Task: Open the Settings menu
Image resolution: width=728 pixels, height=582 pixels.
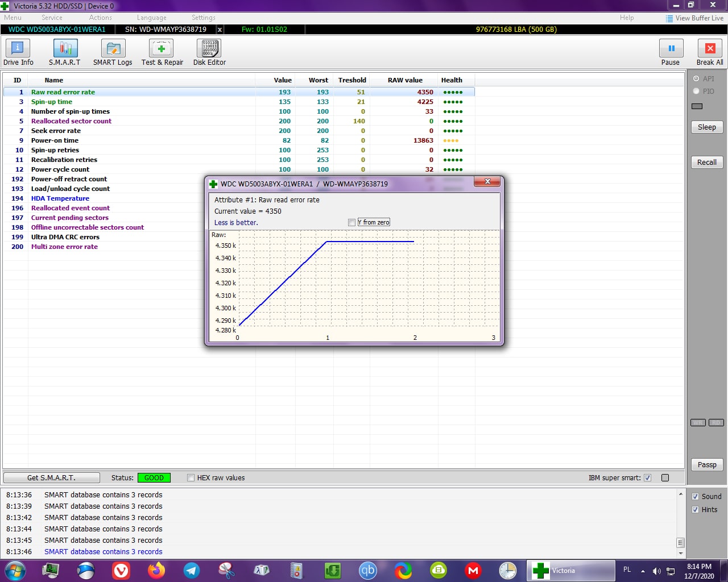Action: click(x=204, y=18)
